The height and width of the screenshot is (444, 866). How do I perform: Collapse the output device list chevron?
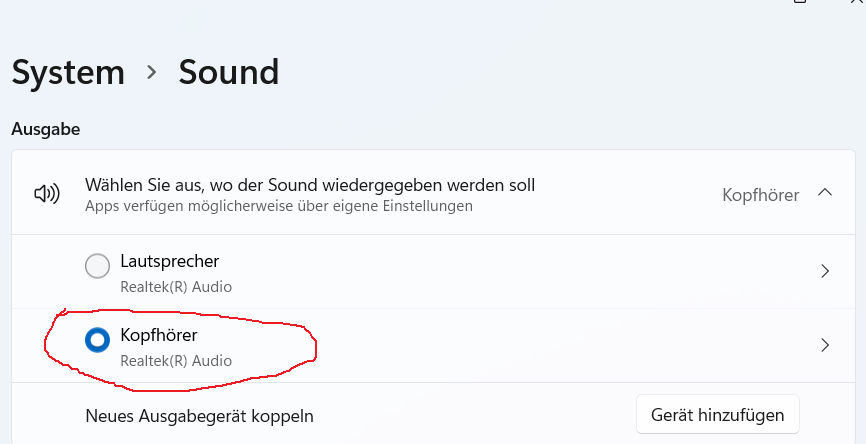[825, 193]
